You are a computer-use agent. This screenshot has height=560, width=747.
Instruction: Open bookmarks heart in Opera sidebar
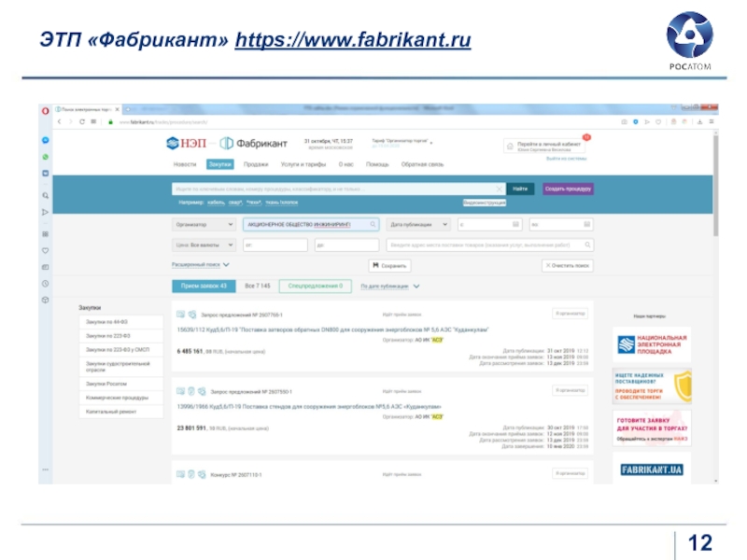(x=45, y=250)
